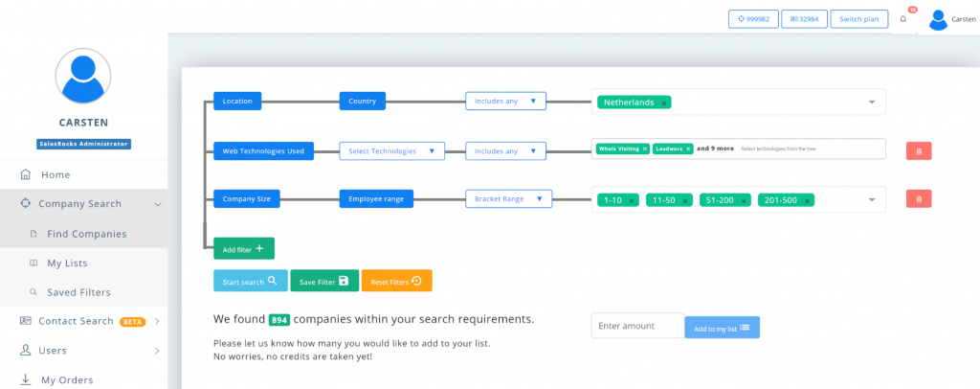Remove the 201-500 employee range tag
The height and width of the screenshot is (389, 980).
(x=809, y=200)
